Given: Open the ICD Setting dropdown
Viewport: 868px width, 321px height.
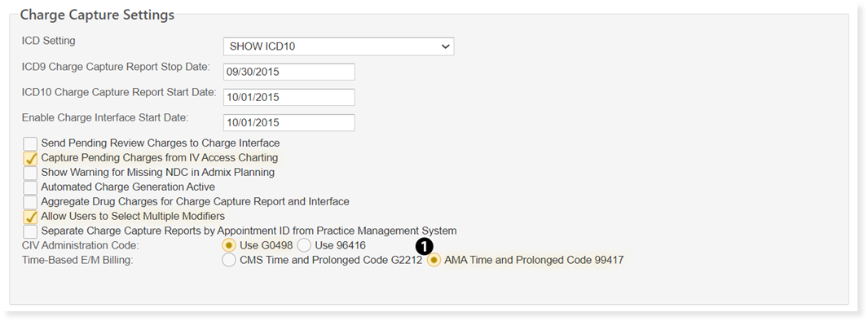Looking at the screenshot, I should point(338,46).
